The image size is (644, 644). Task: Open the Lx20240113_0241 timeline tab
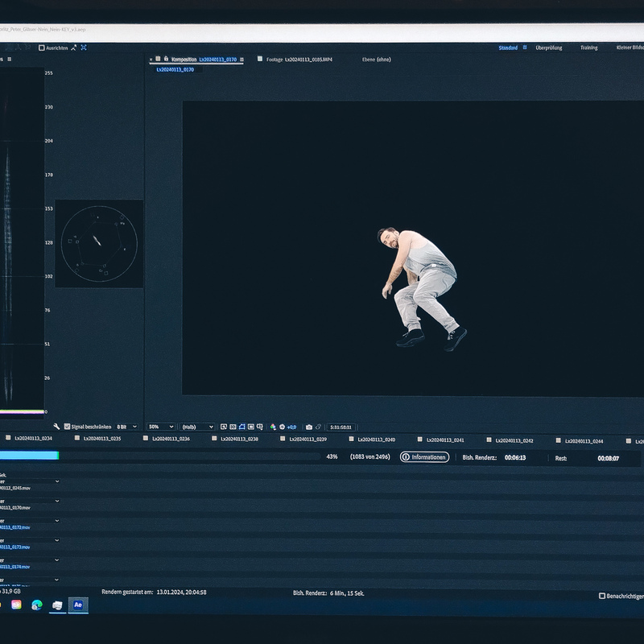[445, 440]
